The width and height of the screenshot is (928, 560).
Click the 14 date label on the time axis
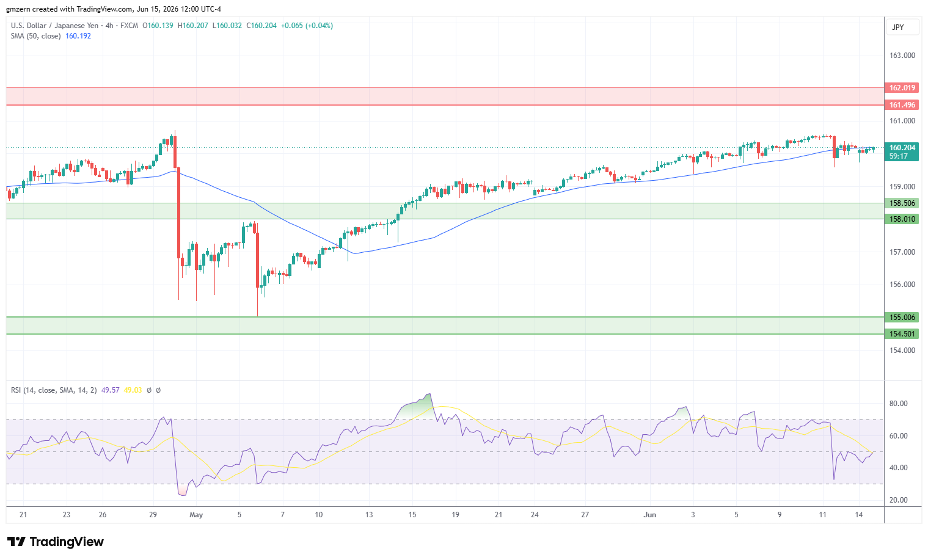[x=859, y=515]
